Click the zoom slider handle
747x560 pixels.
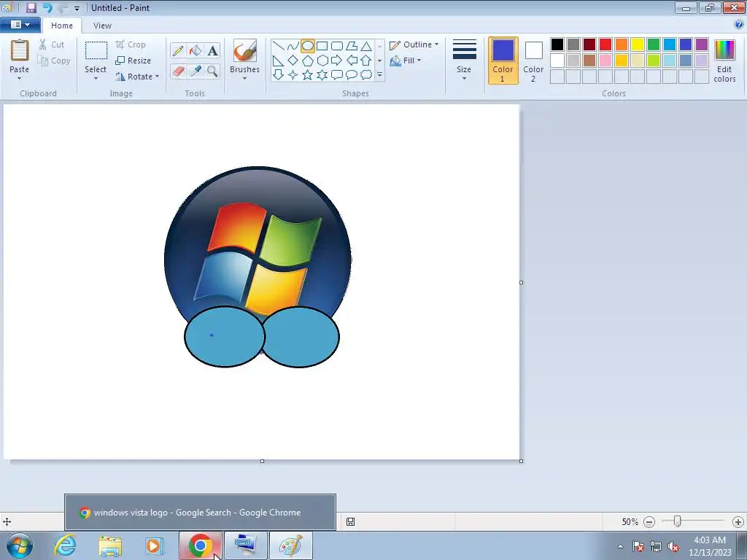[x=677, y=521]
